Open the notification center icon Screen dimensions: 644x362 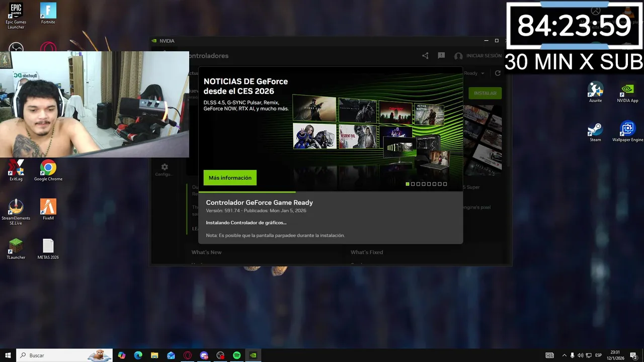click(633, 355)
